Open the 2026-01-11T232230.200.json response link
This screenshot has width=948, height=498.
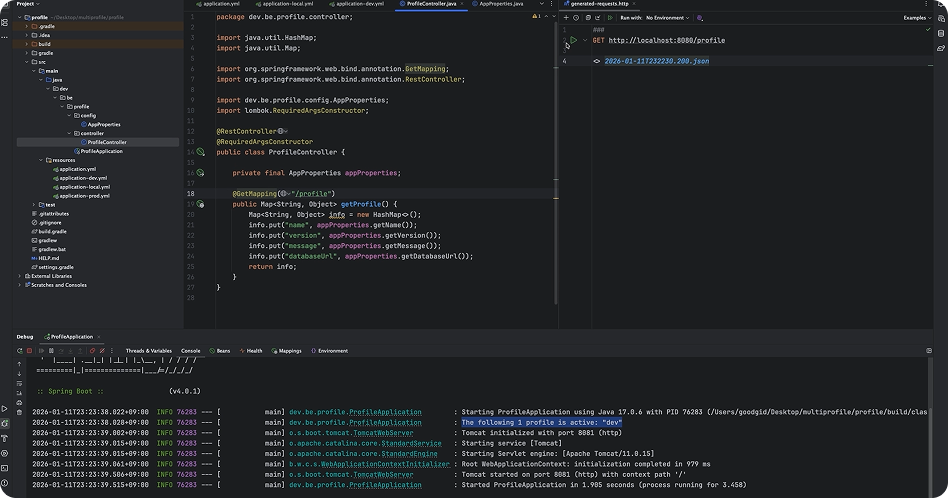(x=656, y=62)
